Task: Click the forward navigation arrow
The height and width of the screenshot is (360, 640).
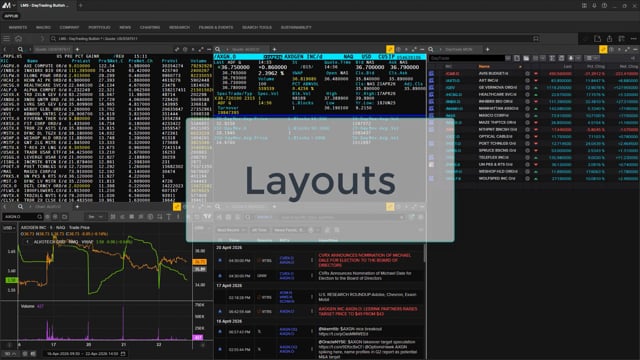Action: coord(42,38)
